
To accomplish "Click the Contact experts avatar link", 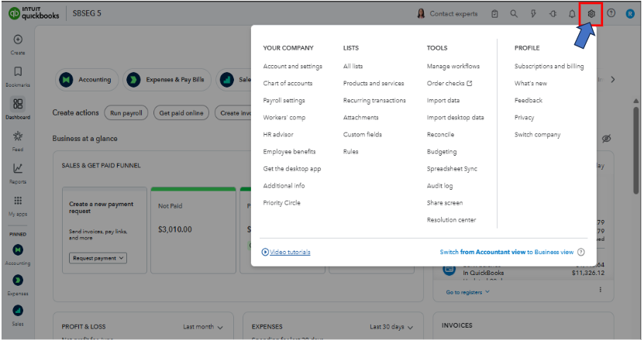I will point(447,13).
